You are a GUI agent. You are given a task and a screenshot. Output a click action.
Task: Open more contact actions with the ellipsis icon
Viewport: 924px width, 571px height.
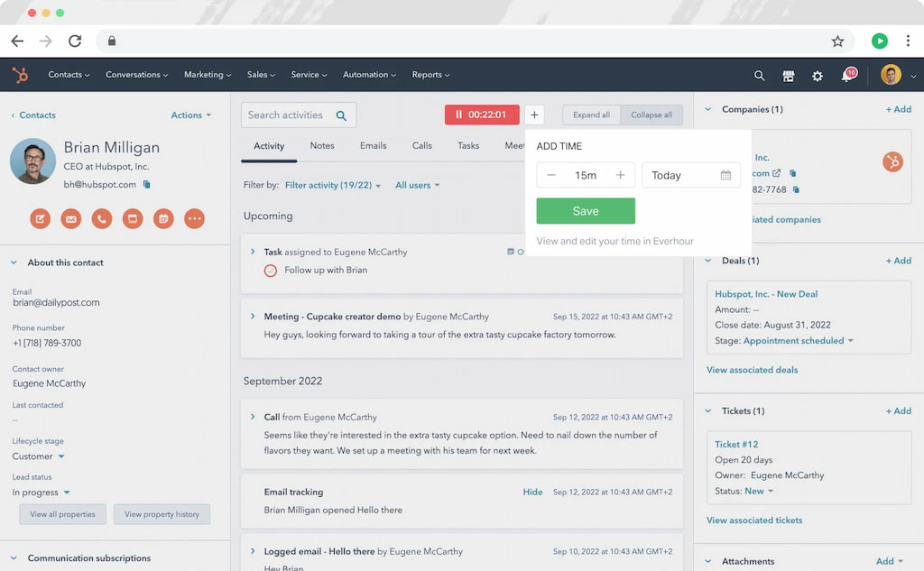pos(194,218)
